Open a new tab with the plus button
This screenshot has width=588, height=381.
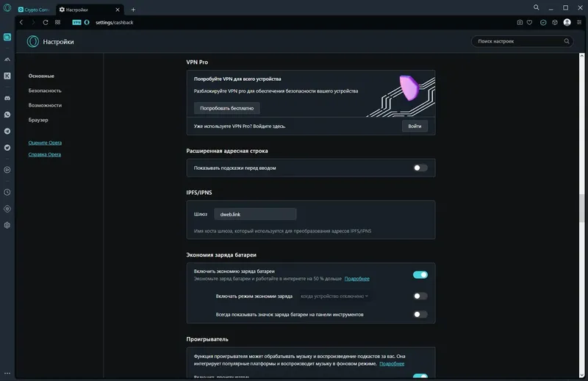pyautogui.click(x=133, y=10)
